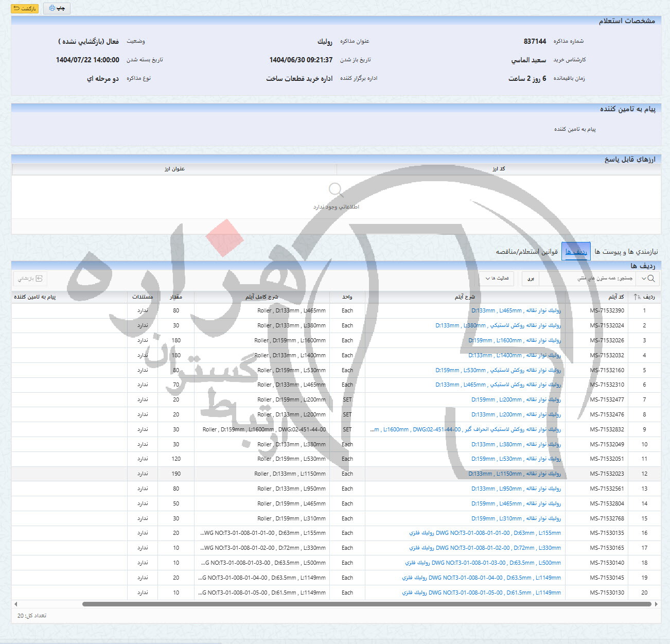670x644 pixels.
Task: Click the کد آیتم column header
Action: (x=616, y=297)
